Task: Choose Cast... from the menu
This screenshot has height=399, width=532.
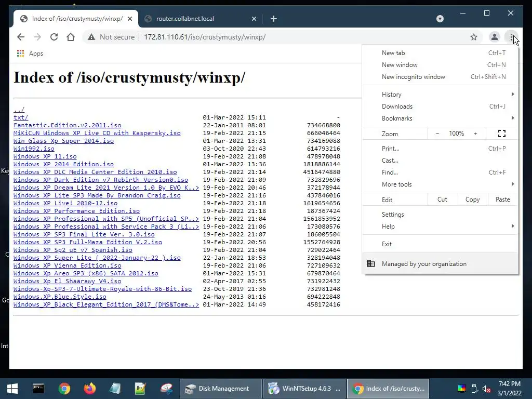Action: click(x=440, y=160)
